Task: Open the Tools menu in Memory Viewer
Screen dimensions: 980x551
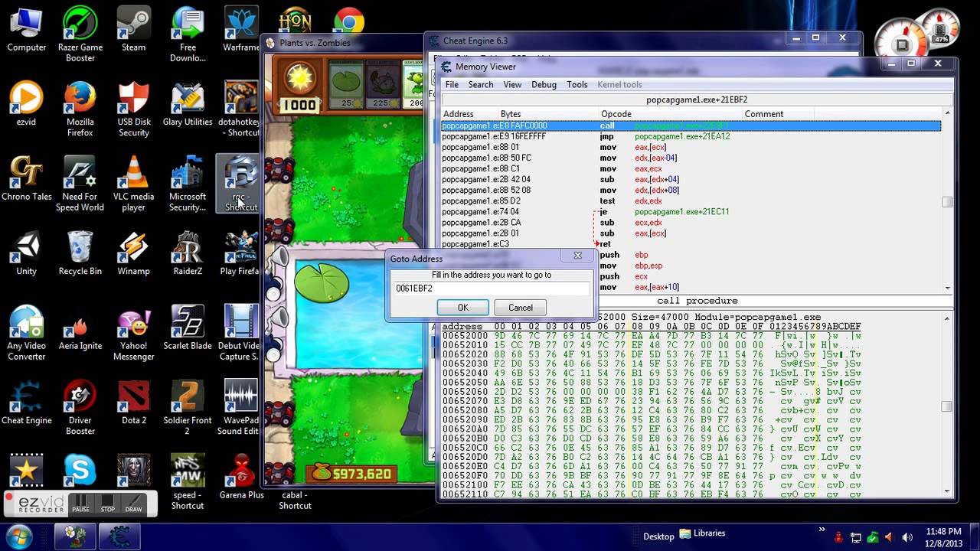Action: click(x=577, y=85)
